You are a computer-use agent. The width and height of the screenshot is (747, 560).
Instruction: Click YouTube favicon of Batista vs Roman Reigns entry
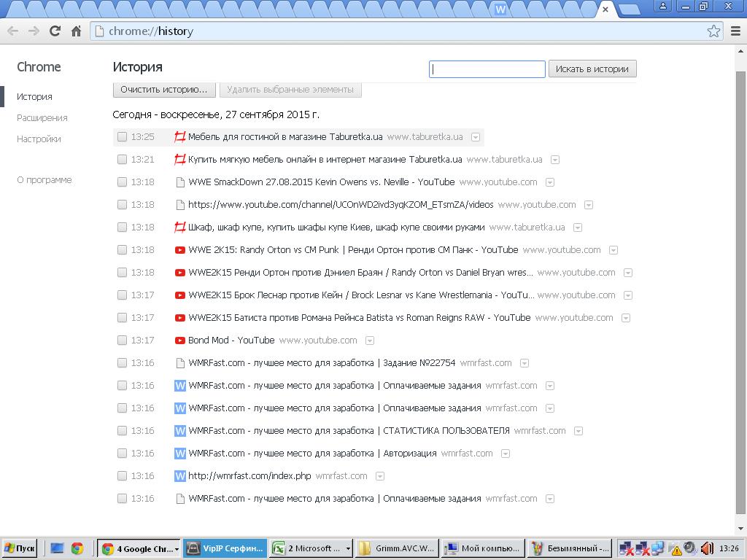pos(179,318)
